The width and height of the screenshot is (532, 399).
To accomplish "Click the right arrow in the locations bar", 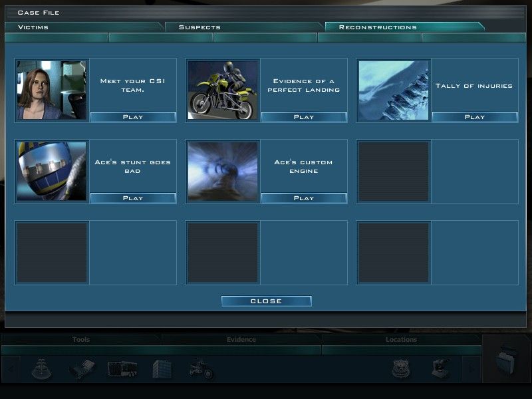I will click(471, 369).
